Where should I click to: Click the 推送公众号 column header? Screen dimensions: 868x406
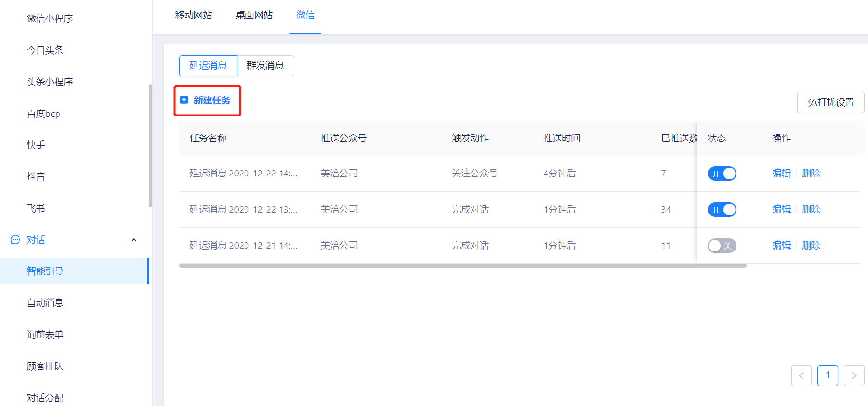point(343,138)
